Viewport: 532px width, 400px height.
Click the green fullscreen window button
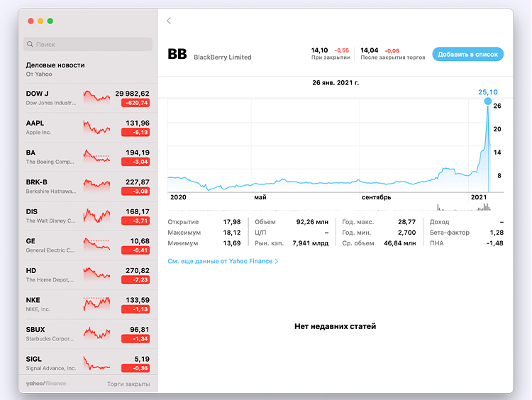coord(50,21)
